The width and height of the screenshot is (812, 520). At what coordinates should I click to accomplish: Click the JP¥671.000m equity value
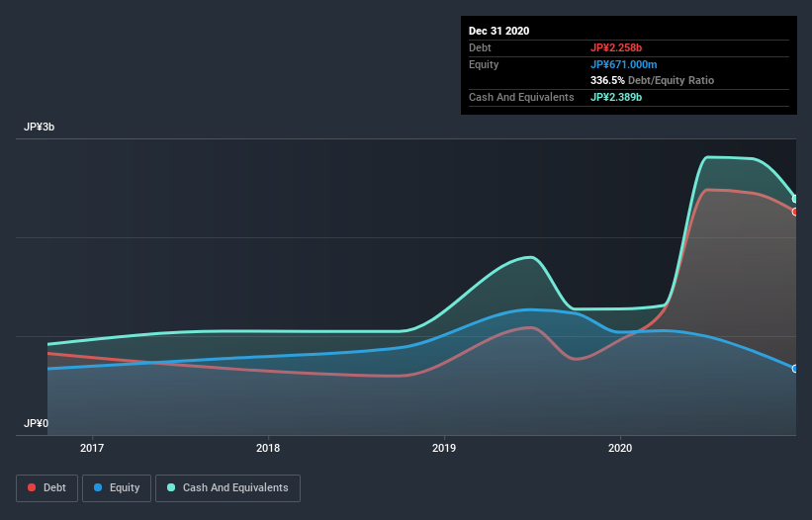click(623, 64)
